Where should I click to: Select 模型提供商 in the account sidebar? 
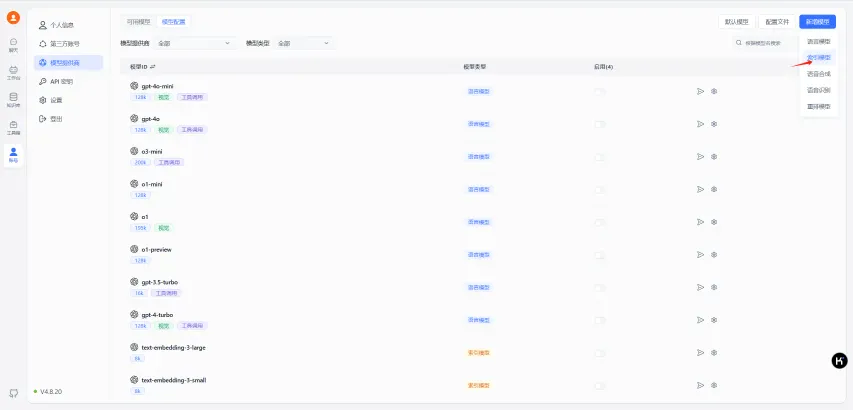[x=69, y=63]
